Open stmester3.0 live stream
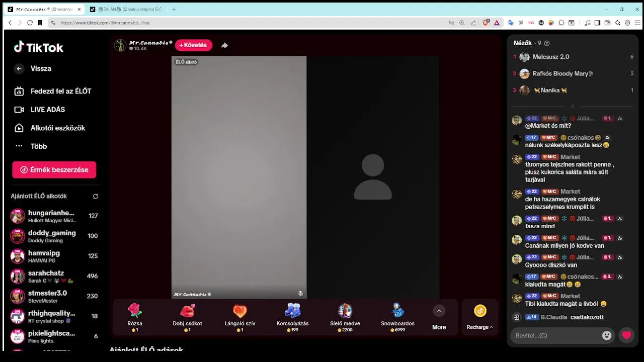This screenshot has height=362, width=644. click(x=54, y=297)
